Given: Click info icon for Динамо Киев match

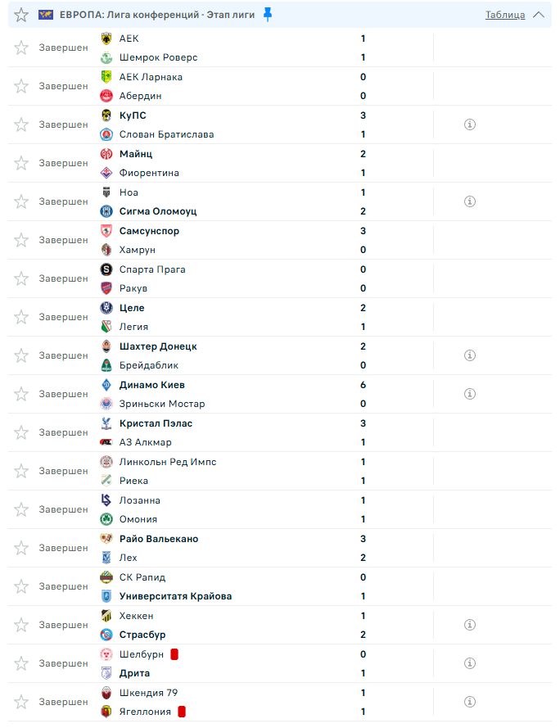Looking at the screenshot, I should [470, 394].
